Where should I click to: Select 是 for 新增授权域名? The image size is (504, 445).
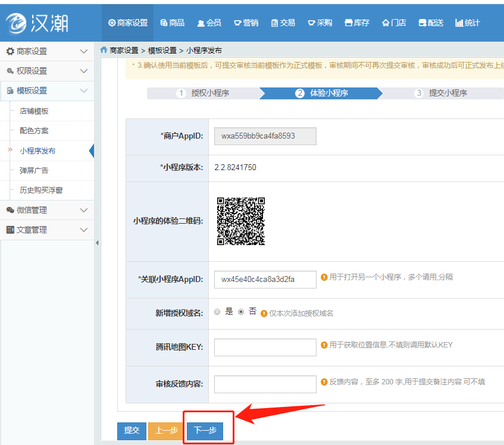pyautogui.click(x=217, y=312)
